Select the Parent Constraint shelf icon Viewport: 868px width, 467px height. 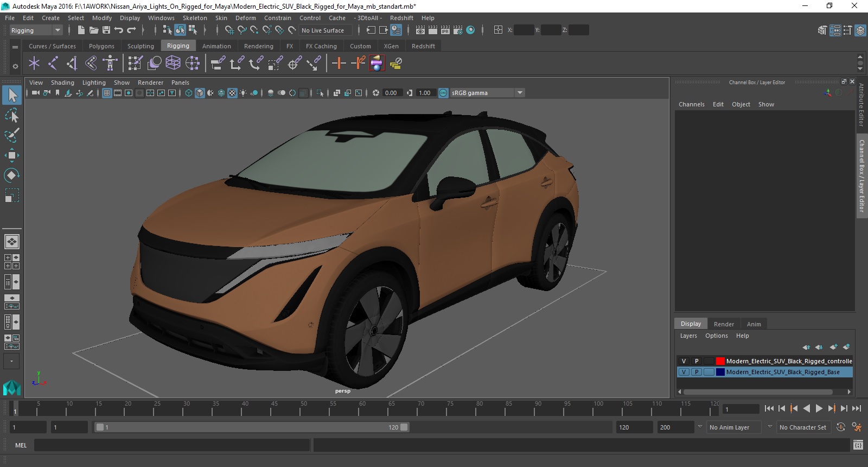point(218,64)
